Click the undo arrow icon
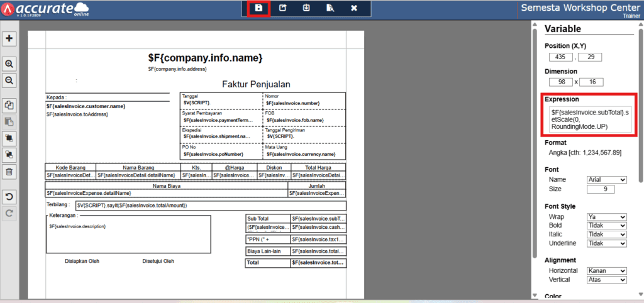Image resolution: width=644 pixels, height=303 pixels. pos(9,196)
